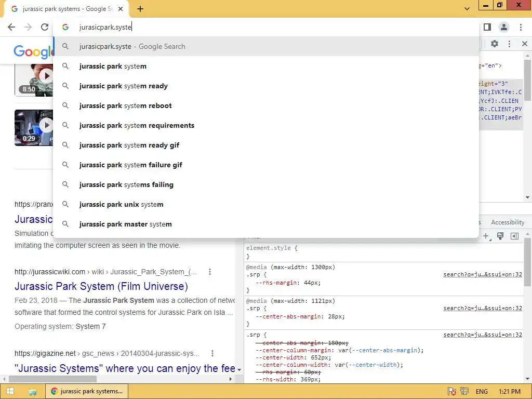The image size is (532, 399).
Task: Reload the current page
Action: pyautogui.click(x=45, y=27)
